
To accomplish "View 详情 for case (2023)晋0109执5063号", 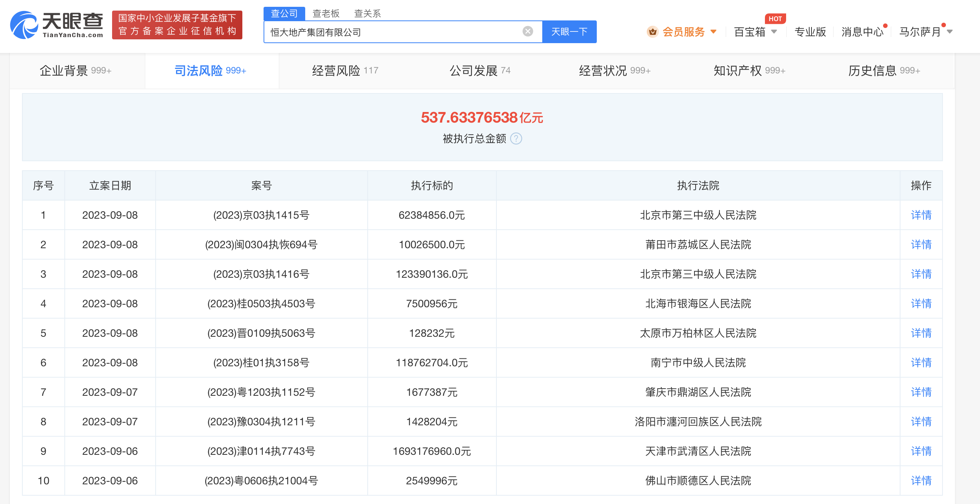I will (x=921, y=333).
